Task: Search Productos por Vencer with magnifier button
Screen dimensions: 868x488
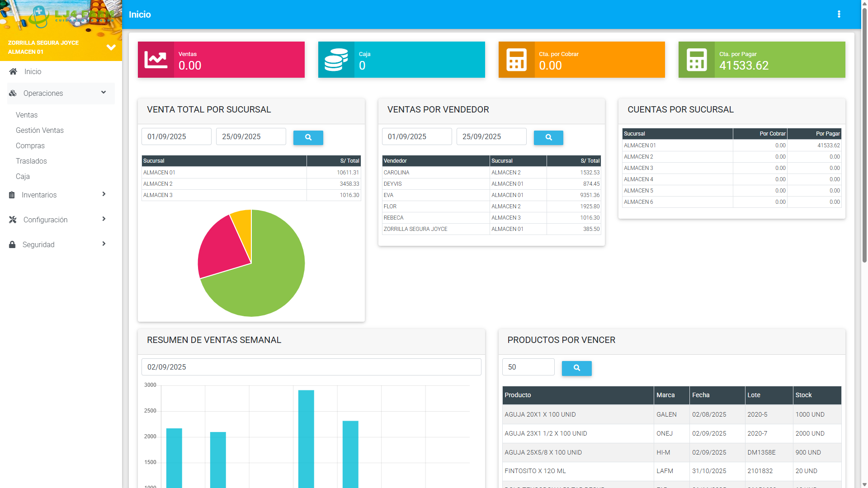Action: [x=576, y=368]
